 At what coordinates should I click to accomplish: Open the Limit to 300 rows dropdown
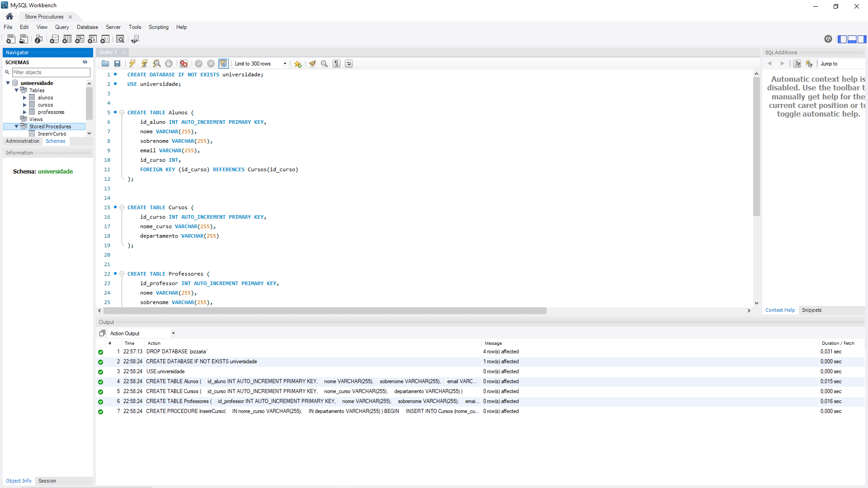click(285, 63)
